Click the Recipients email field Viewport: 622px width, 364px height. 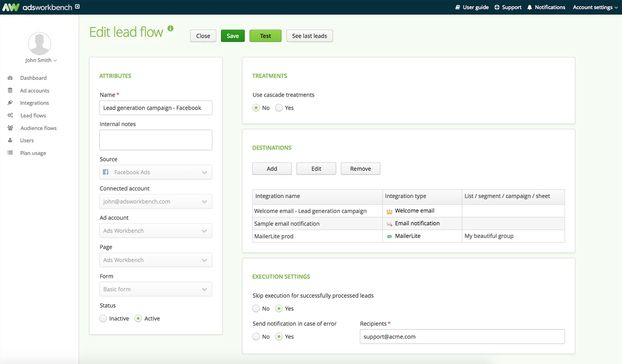[x=462, y=336]
